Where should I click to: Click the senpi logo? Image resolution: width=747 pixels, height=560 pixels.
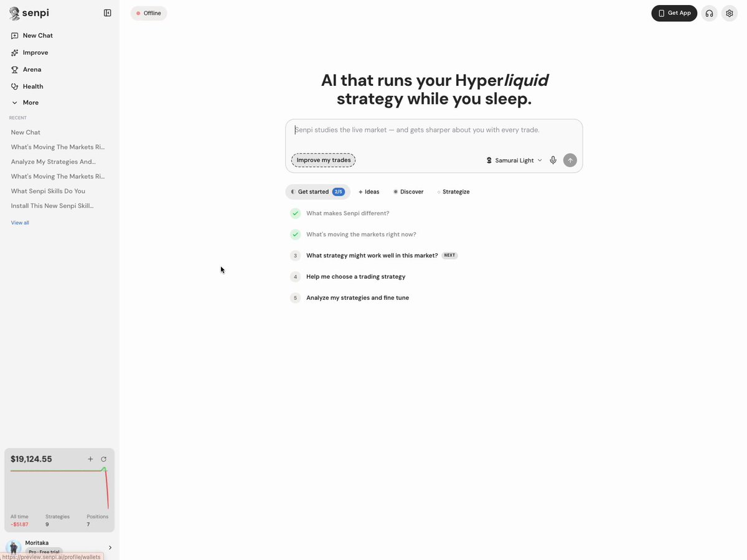click(x=29, y=13)
